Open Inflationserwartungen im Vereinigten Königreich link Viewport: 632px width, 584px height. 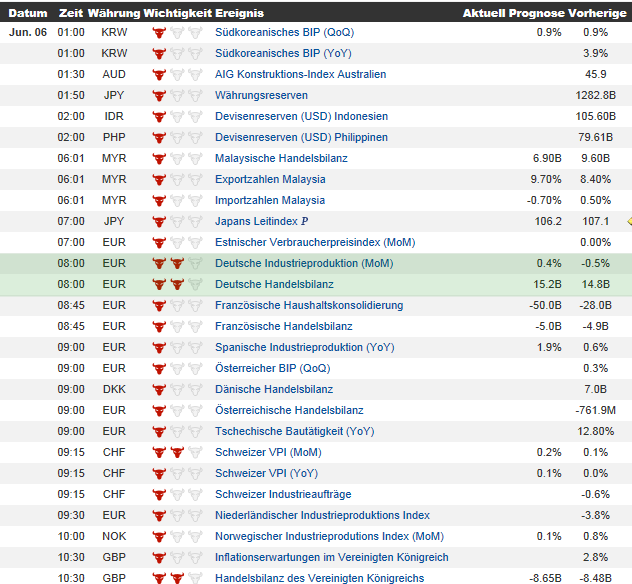[332, 557]
